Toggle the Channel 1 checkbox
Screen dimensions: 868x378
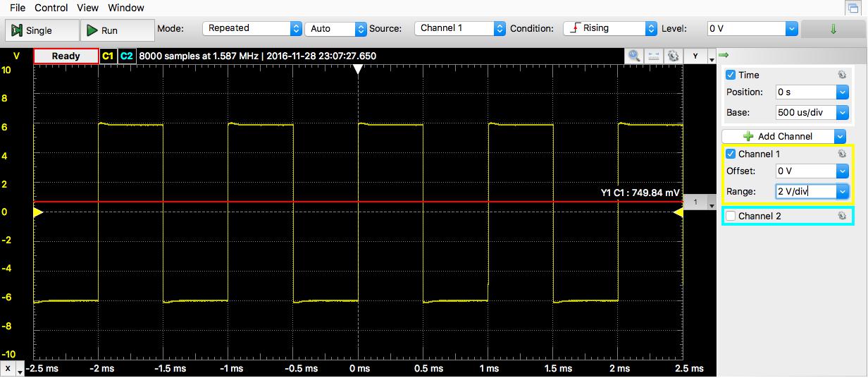731,154
